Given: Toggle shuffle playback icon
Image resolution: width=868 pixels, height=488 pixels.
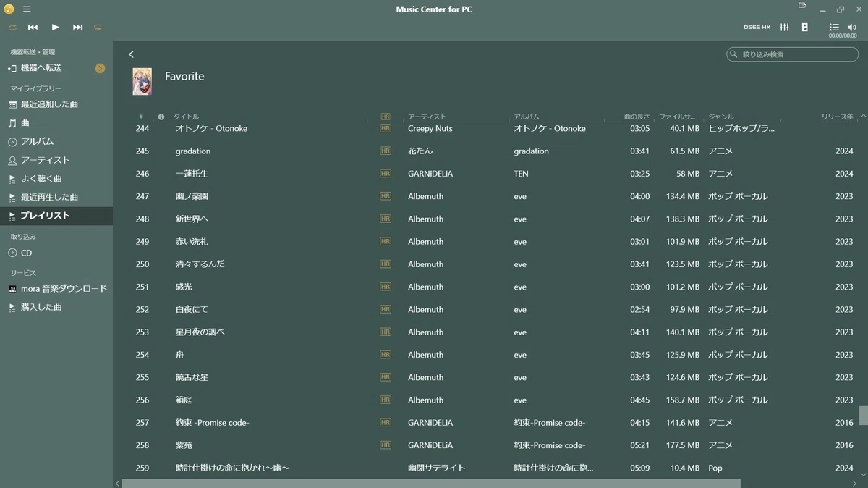Looking at the screenshot, I should [12, 27].
